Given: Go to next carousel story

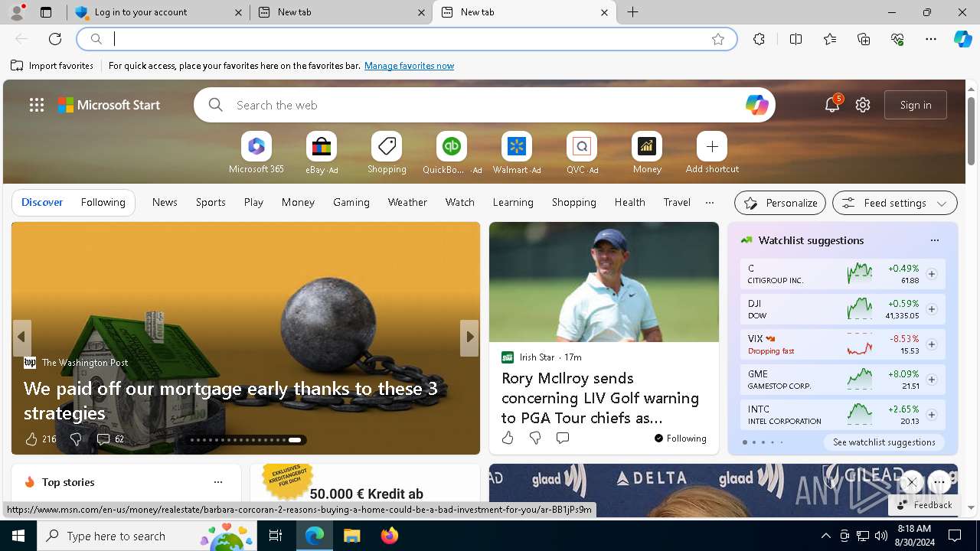Looking at the screenshot, I should [469, 337].
